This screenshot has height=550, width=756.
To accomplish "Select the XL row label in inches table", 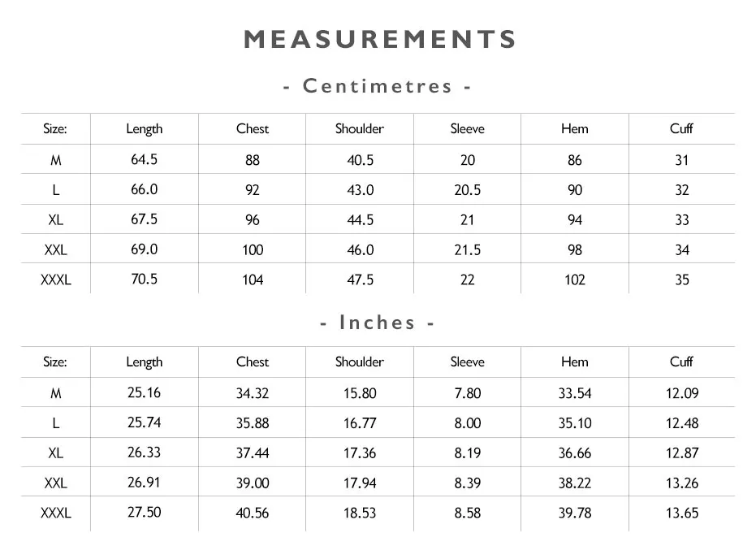I will pos(56,453).
